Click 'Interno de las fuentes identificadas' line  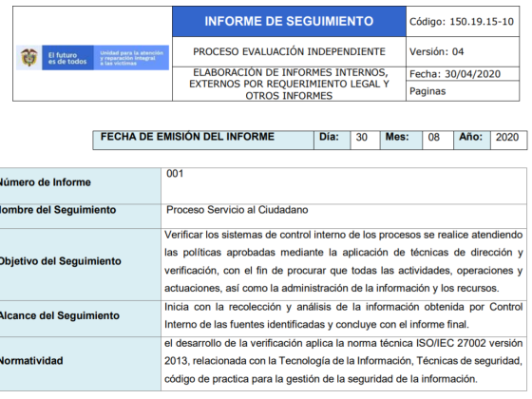pos(316,324)
